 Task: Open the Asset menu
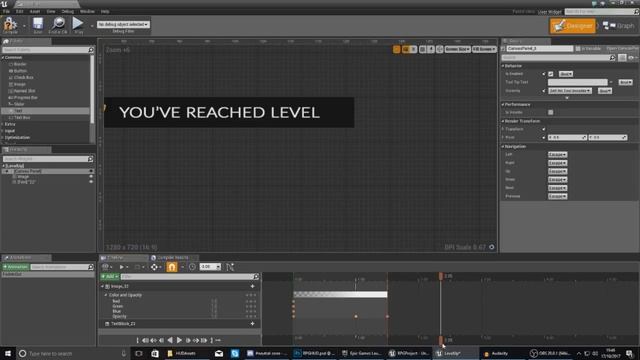pyautogui.click(x=35, y=11)
